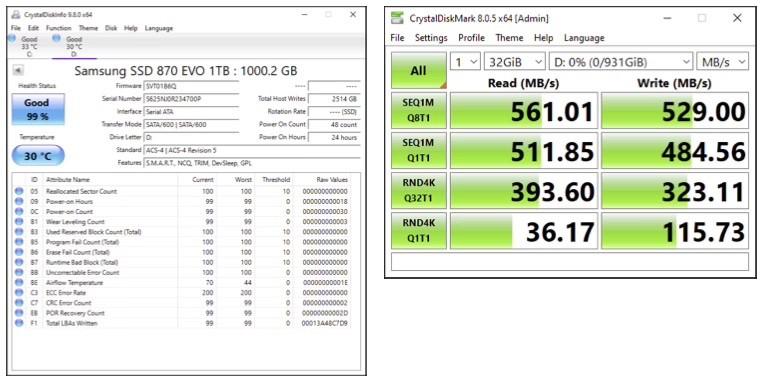Click the Transfer Mode SATA/600 field
Screen dimensions: 764x385
pyautogui.click(x=191, y=125)
